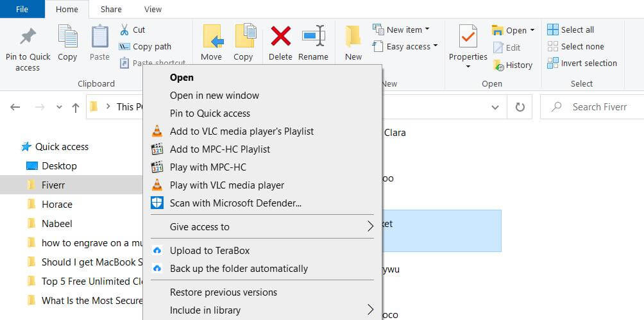Click the Cut scissors icon
Image resolution: width=644 pixels, height=320 pixels.
pos(124,29)
